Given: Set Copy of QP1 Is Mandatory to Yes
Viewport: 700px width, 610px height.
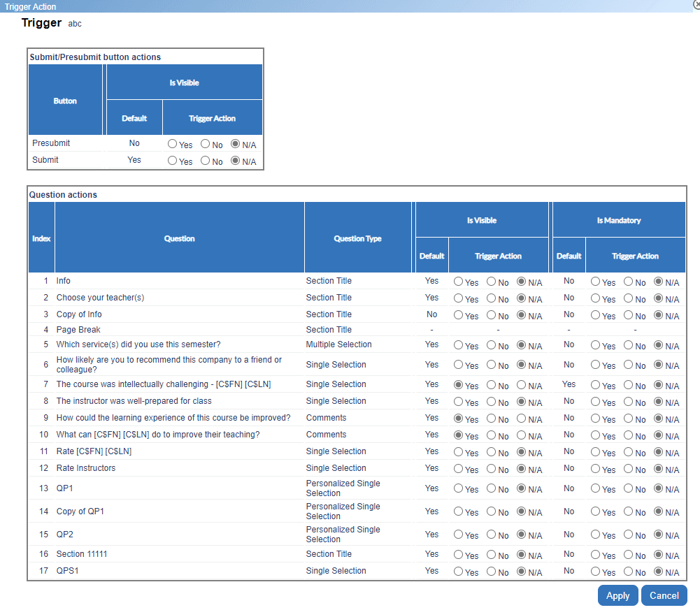Looking at the screenshot, I should [x=596, y=511].
